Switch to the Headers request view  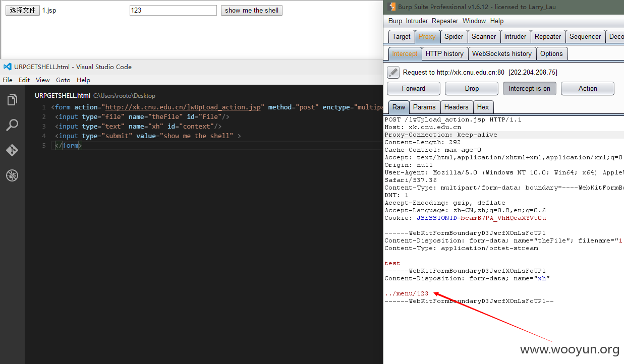click(457, 107)
